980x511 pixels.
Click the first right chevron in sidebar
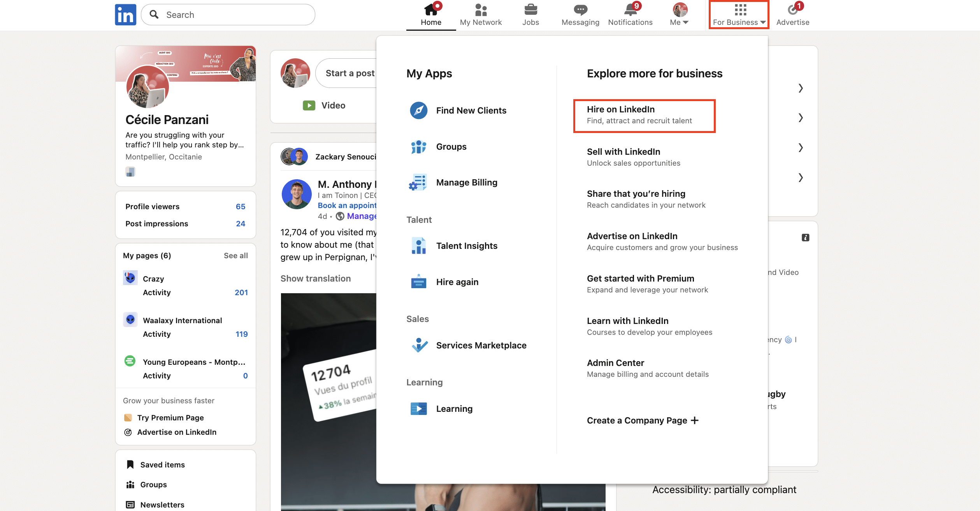coord(801,88)
